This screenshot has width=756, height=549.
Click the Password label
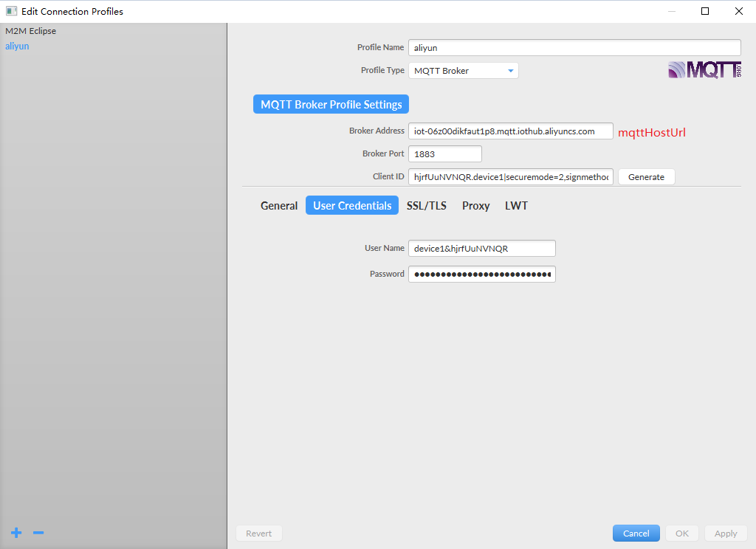(387, 274)
